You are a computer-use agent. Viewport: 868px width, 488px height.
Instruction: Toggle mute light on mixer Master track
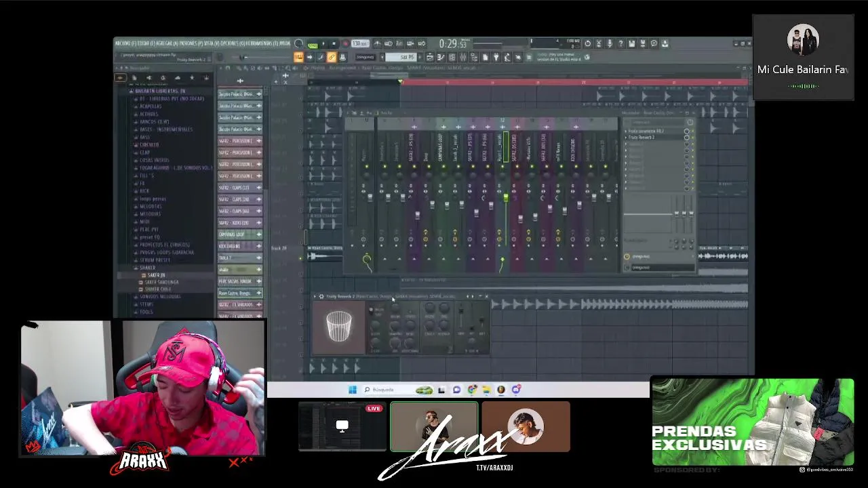[366, 167]
